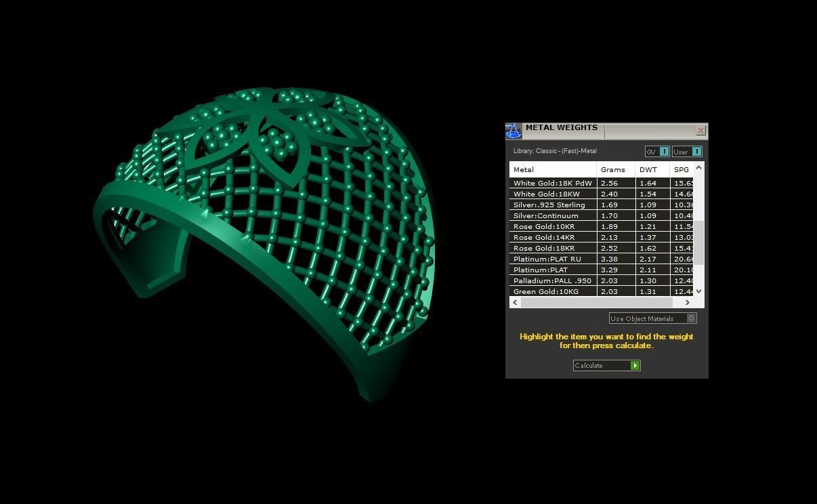
Task: Click the table's scroll up arrow
Action: click(x=699, y=167)
